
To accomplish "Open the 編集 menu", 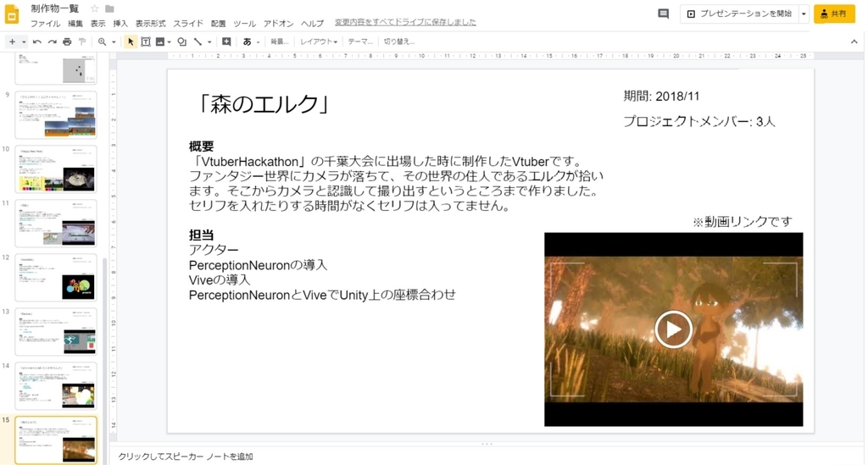I will 75,23.
